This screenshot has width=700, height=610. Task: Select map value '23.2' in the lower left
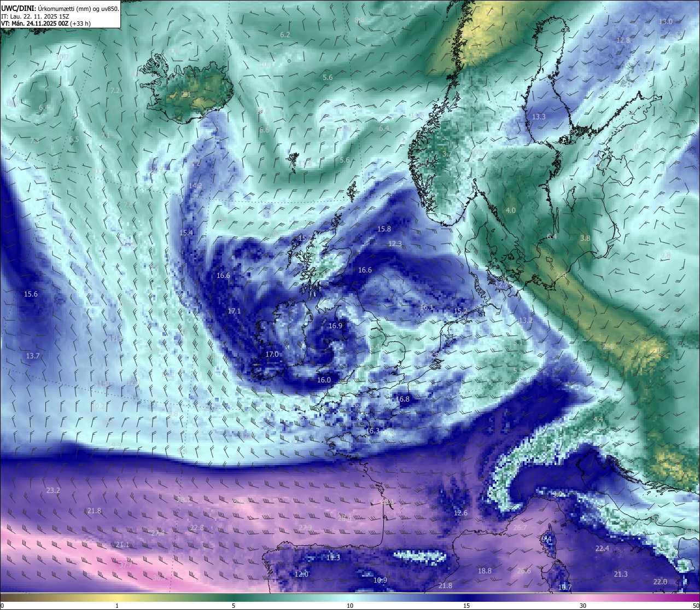point(53,491)
